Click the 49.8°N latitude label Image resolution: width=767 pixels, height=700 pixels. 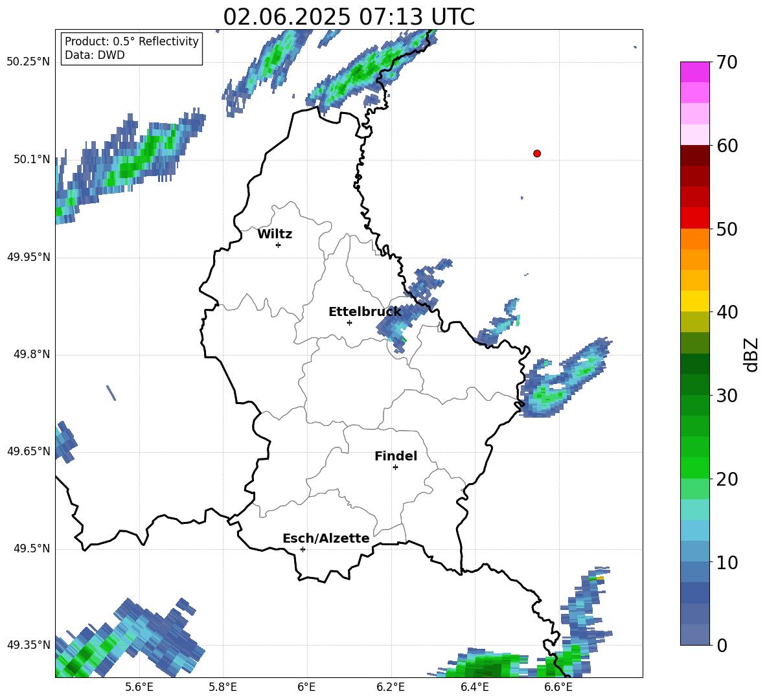[32, 354]
